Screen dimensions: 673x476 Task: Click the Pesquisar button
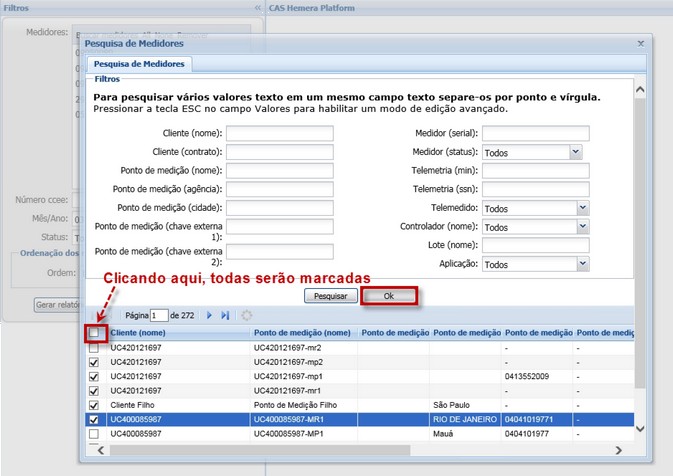tap(330, 297)
